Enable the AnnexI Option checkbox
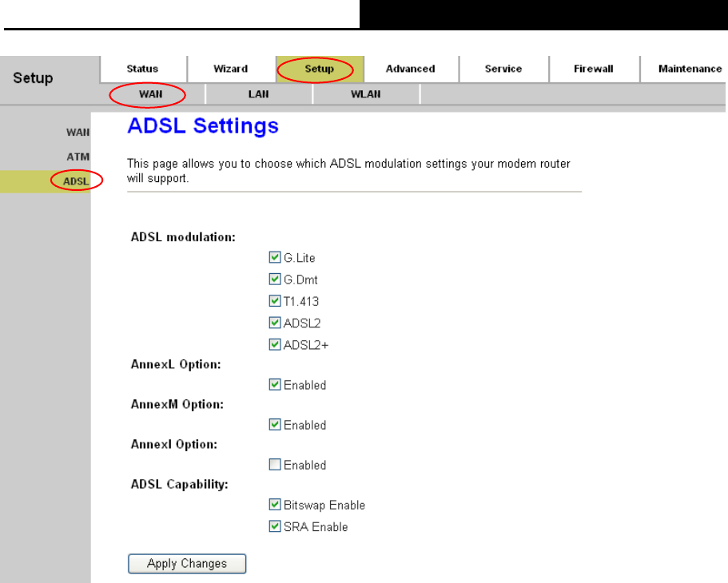Screen dimensions: 728x583 (x=275, y=464)
